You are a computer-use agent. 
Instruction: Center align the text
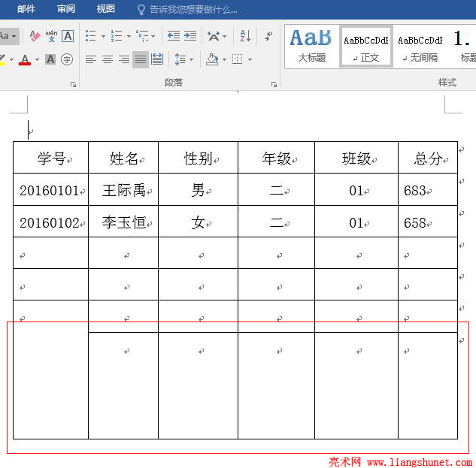[x=108, y=59]
